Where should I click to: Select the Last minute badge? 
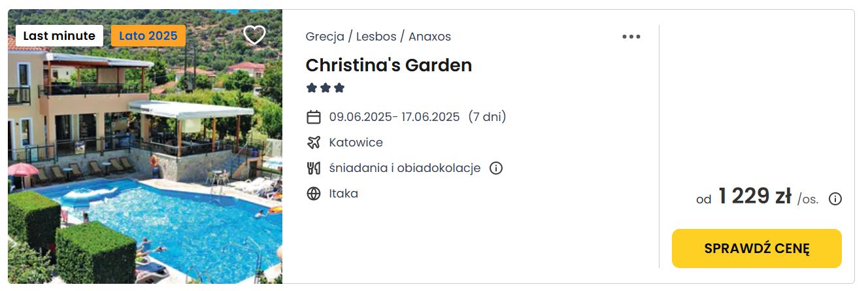click(x=59, y=36)
